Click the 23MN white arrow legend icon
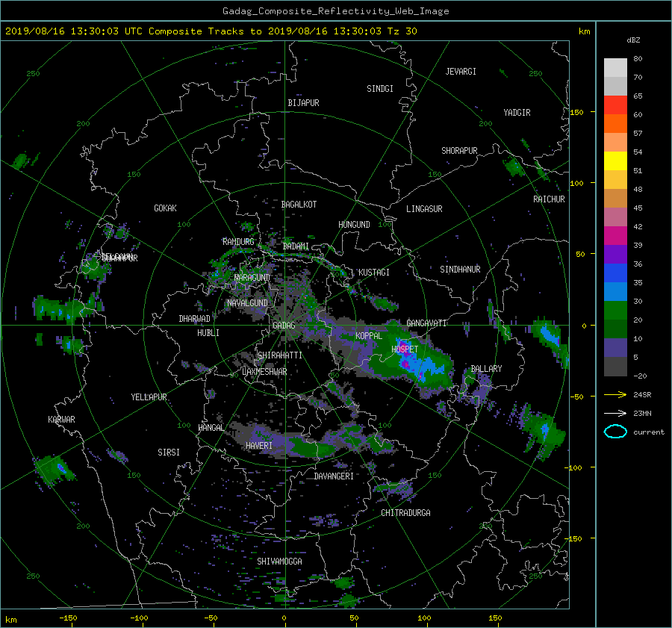 coord(615,413)
